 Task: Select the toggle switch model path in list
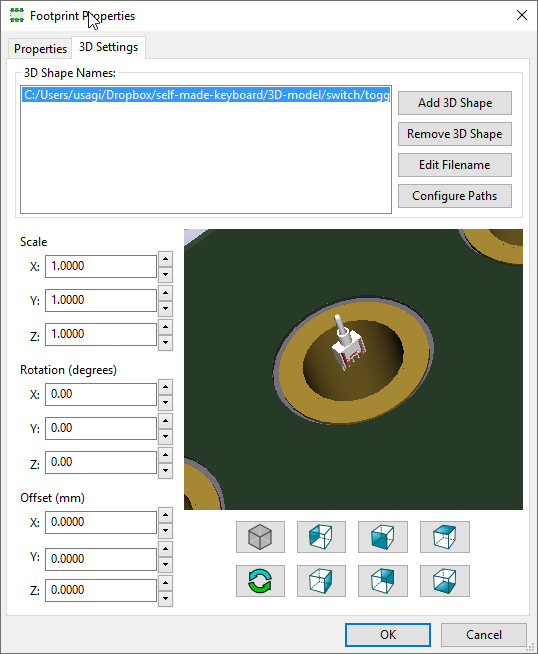tap(206, 95)
